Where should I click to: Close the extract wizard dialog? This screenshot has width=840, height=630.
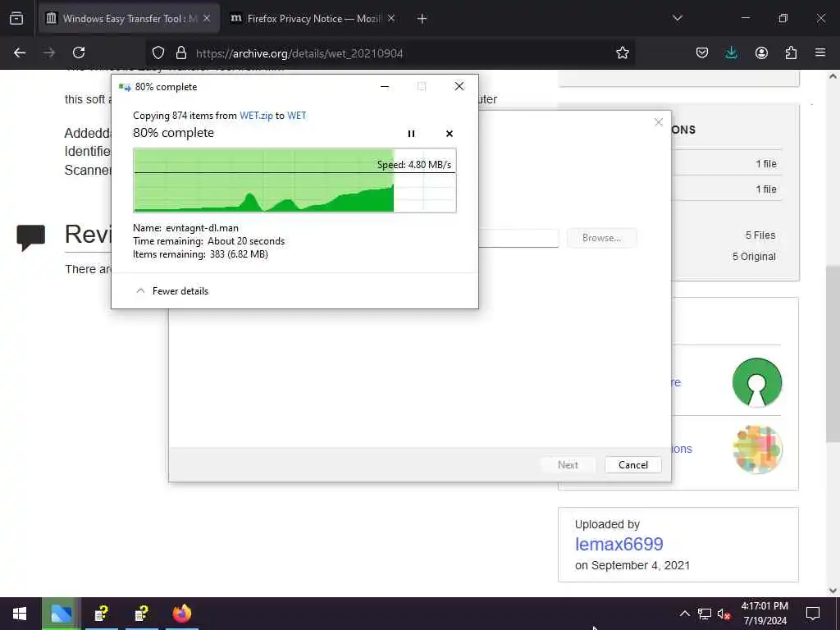tap(659, 122)
